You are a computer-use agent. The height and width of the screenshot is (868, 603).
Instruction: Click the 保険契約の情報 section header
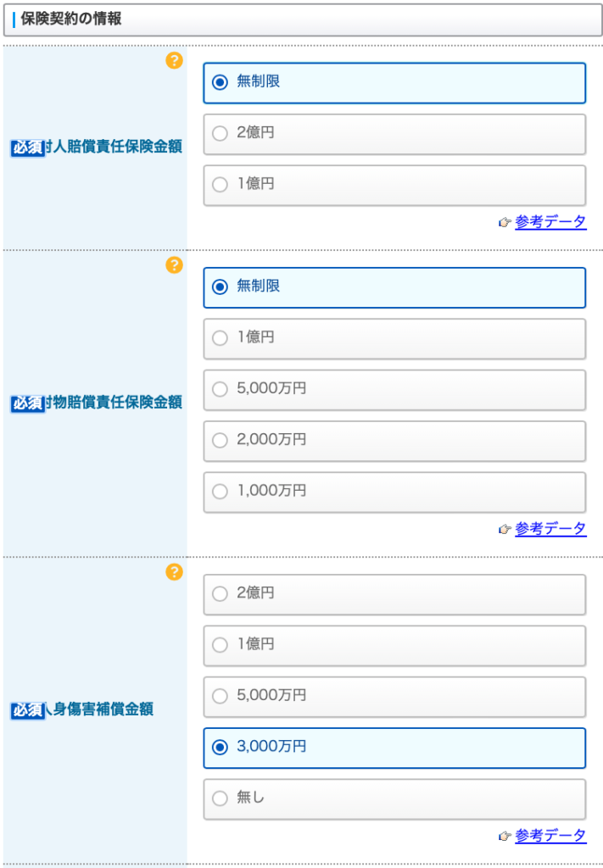[x=301, y=19]
